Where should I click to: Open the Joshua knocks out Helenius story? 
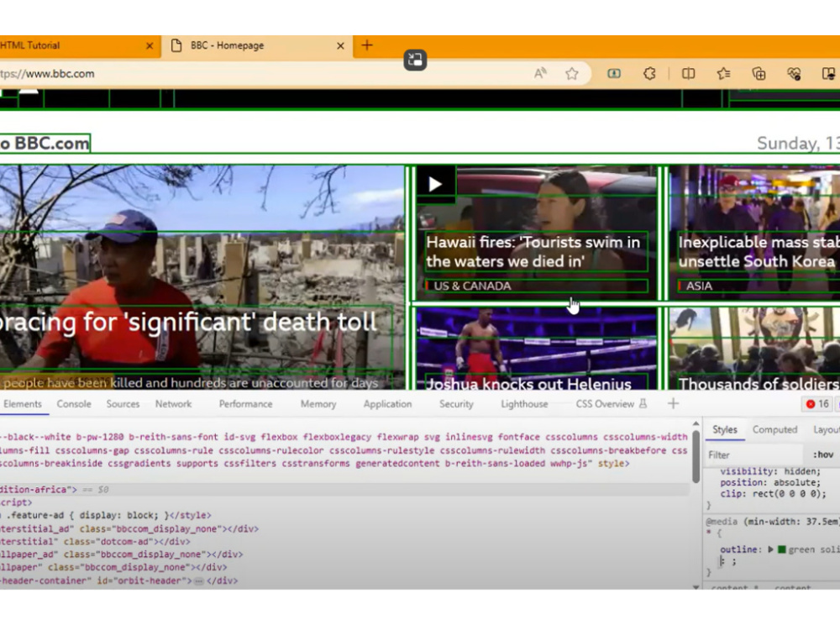pos(529,384)
